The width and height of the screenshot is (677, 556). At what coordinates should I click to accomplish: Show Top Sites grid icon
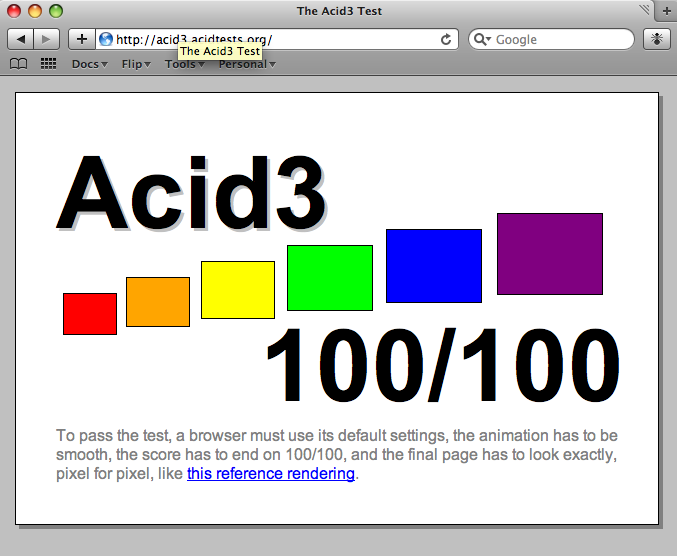(x=48, y=64)
